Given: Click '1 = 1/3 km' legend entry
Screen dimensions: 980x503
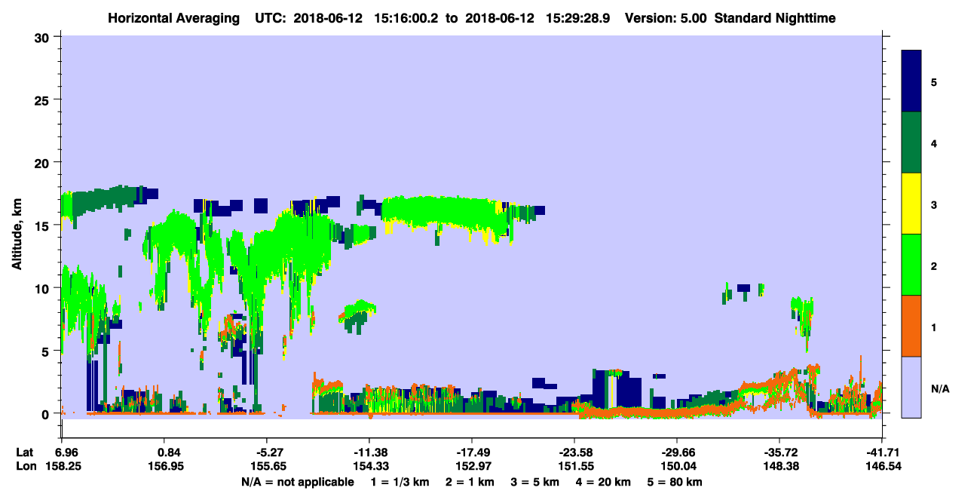Looking at the screenshot, I should [x=402, y=482].
